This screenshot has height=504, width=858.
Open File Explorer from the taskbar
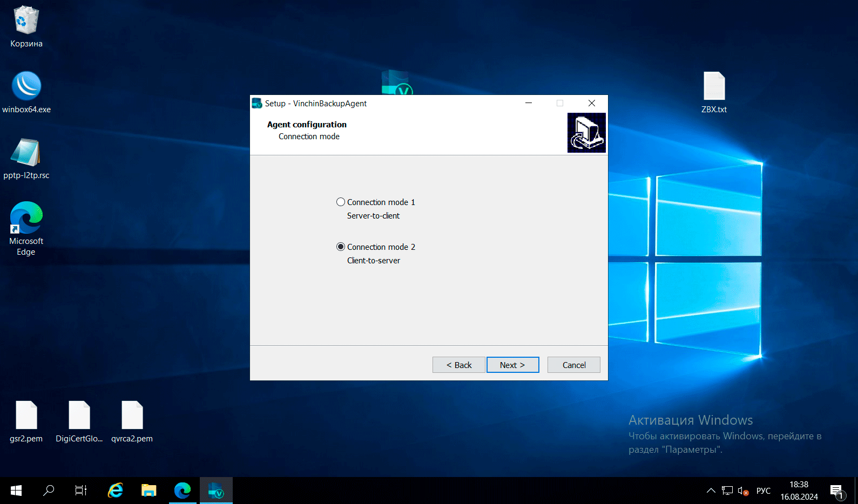(148, 491)
